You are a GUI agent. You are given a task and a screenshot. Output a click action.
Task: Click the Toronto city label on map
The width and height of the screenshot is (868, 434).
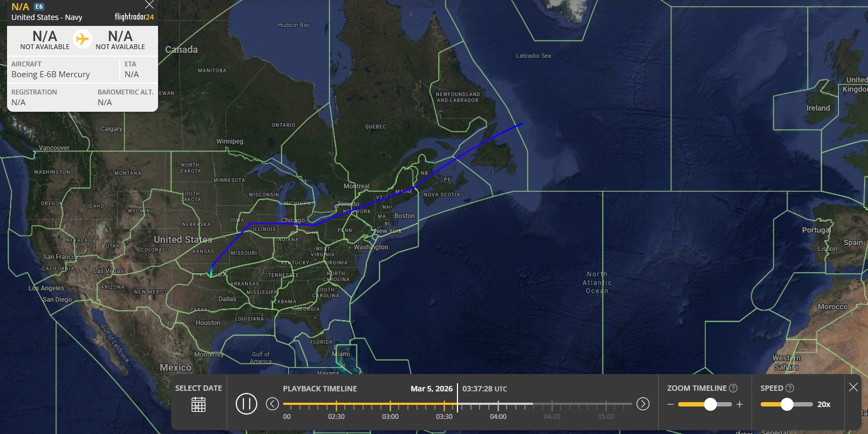coord(348,204)
